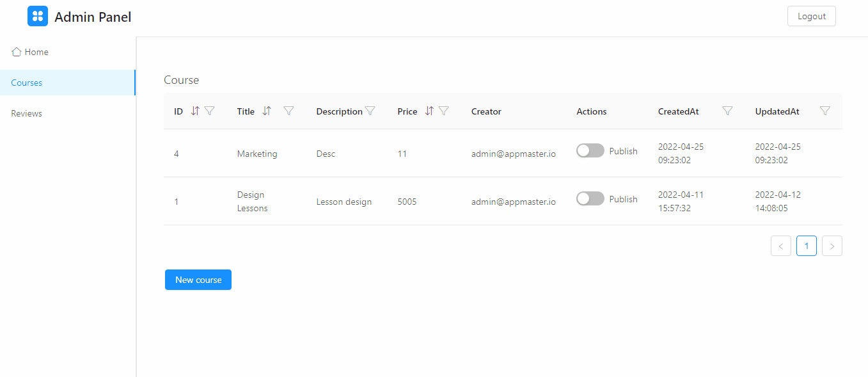
Task: Select page 1 in pagination
Action: pyautogui.click(x=806, y=246)
